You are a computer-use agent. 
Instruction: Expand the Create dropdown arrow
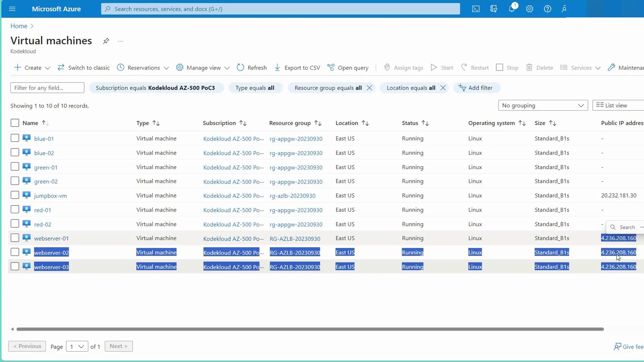tap(48, 68)
